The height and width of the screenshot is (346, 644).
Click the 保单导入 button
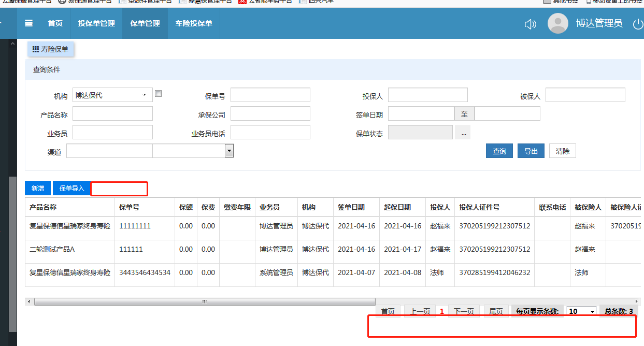tap(71, 188)
